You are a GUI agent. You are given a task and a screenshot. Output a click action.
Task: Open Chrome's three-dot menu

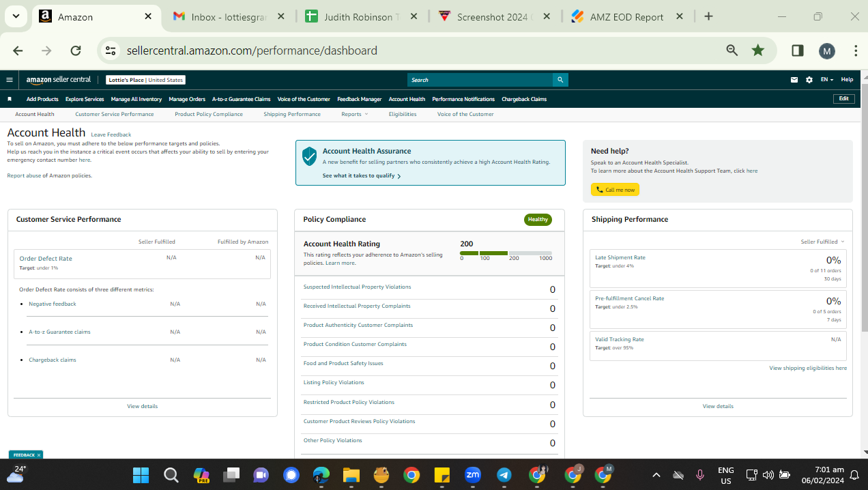point(856,51)
